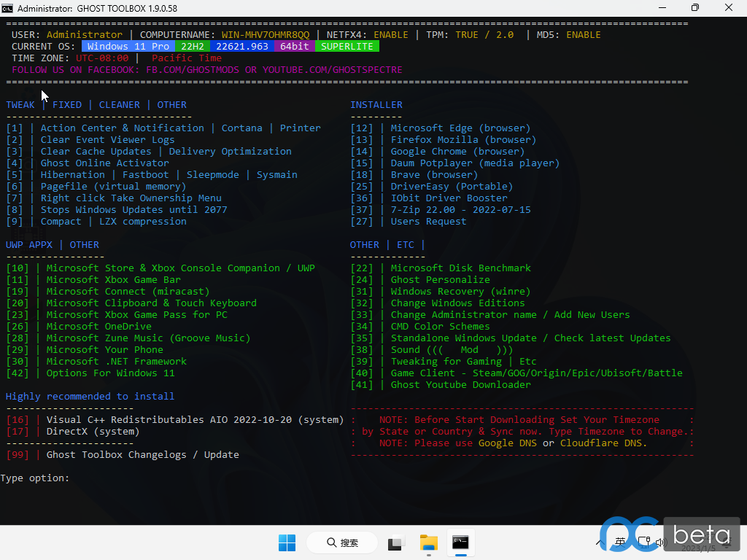747x560 pixels.
Task: Click 'Tweaking for Gaming' entry
Action: (446, 362)
